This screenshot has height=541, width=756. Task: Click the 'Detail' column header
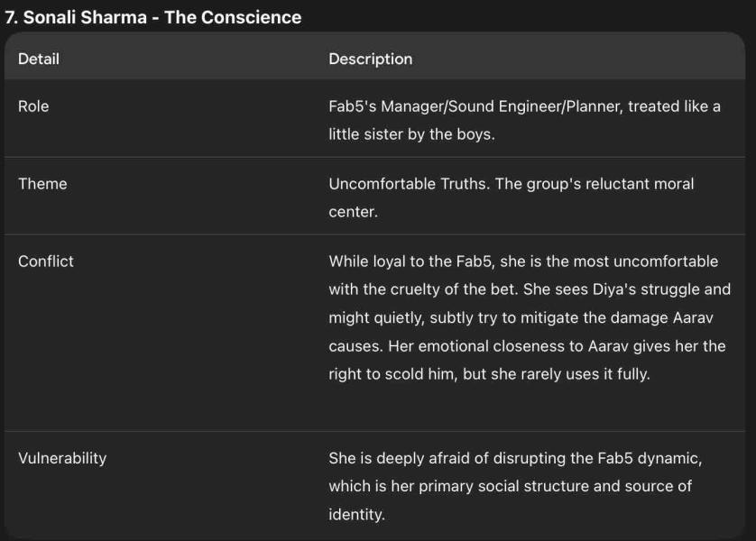tap(39, 59)
